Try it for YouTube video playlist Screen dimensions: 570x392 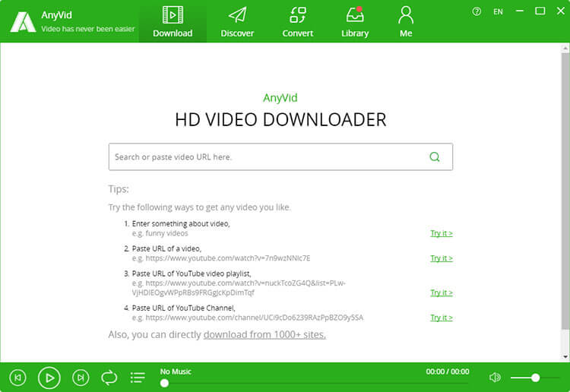coord(442,292)
